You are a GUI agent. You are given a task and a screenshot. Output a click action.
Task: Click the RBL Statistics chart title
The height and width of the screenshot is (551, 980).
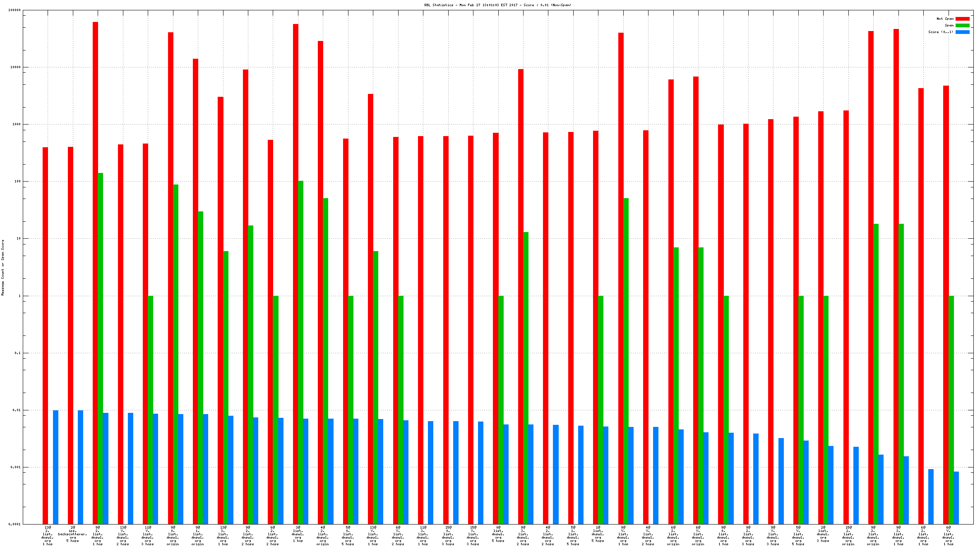(497, 5)
